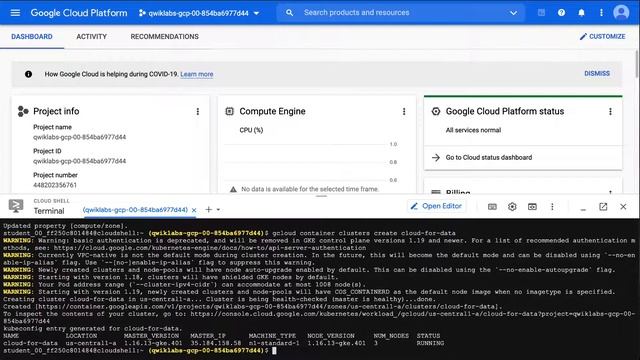The image size is (640, 360).
Task: Click the Project info card icon
Action: (x=23, y=111)
